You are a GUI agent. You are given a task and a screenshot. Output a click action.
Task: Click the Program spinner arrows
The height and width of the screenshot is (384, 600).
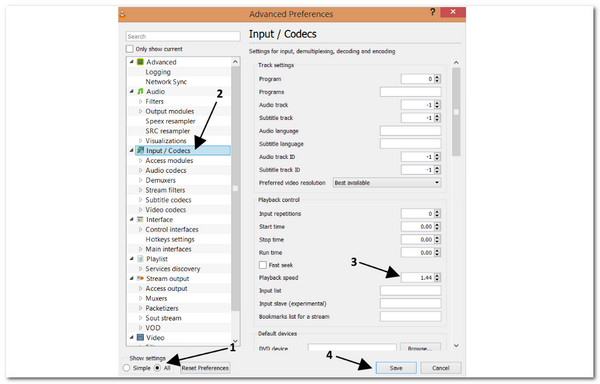tap(437, 79)
